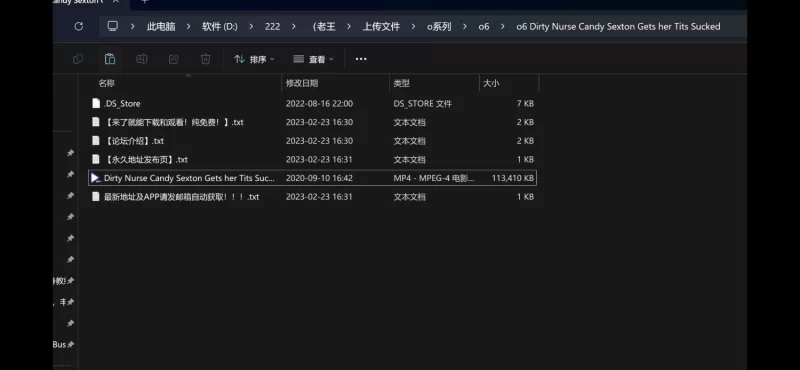Image resolution: width=800 pixels, height=370 pixels.
Task: Expand the chevron after 软件 (D:)
Action: click(251, 27)
